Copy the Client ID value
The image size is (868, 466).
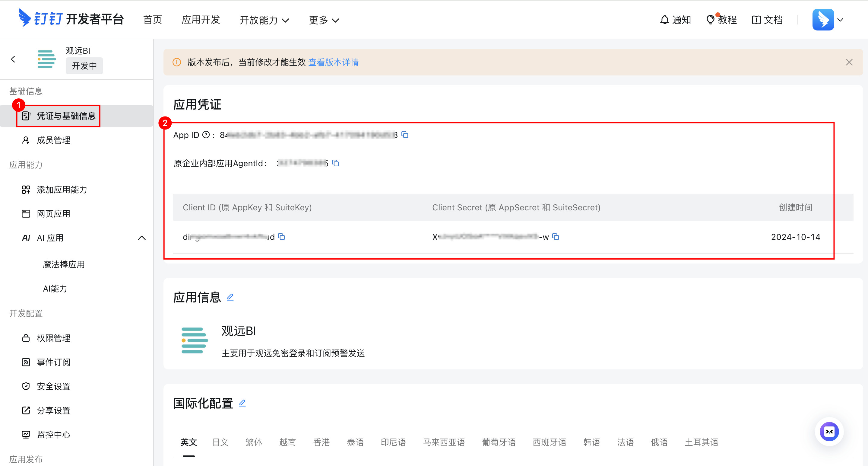pos(282,237)
